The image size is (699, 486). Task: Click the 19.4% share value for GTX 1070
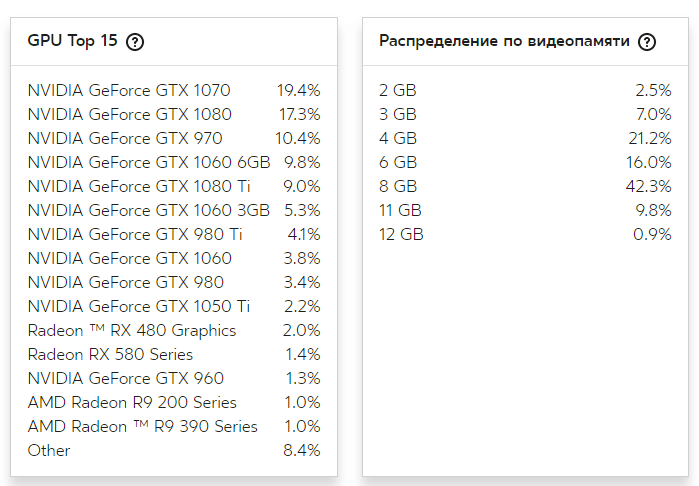point(298,90)
